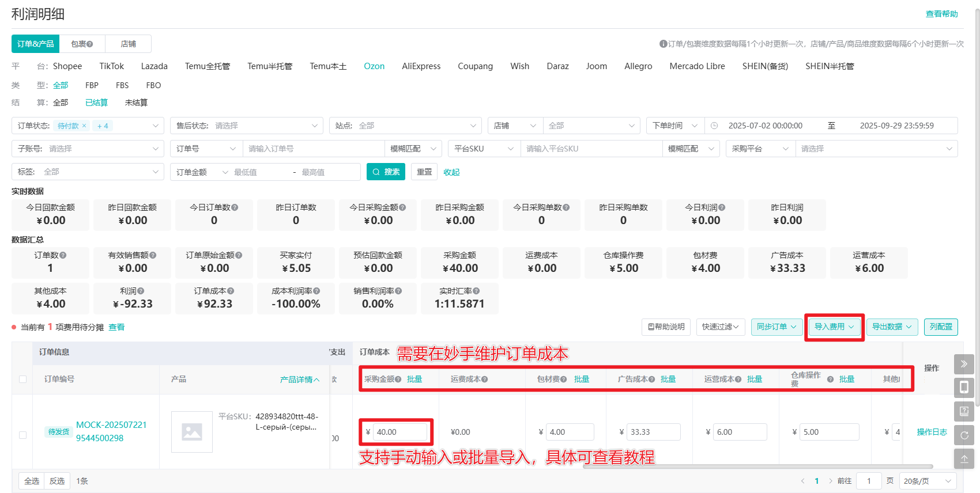Check the row checkbox for order MOCK-202507221
980x493 pixels.
[x=22, y=435]
